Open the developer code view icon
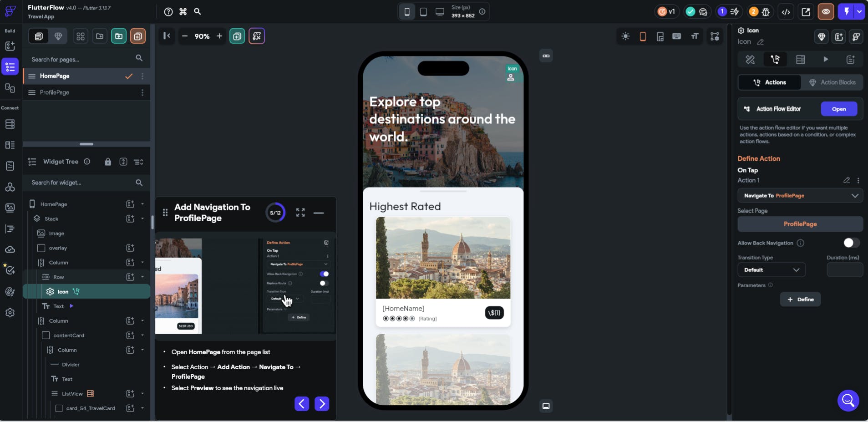Image resolution: width=868 pixels, height=422 pixels. click(786, 12)
